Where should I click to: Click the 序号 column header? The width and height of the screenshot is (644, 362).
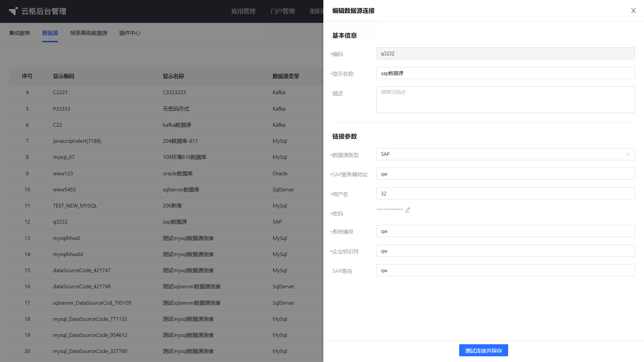27,76
